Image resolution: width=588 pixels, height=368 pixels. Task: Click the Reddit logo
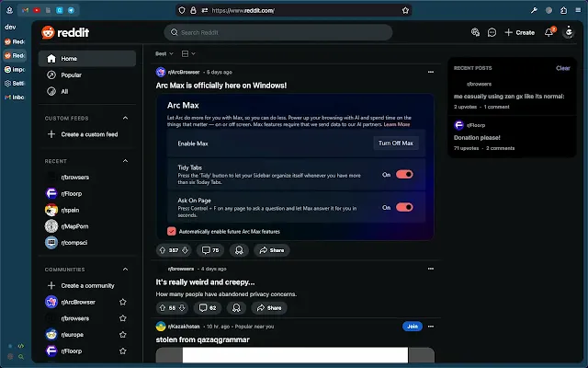[x=65, y=33]
